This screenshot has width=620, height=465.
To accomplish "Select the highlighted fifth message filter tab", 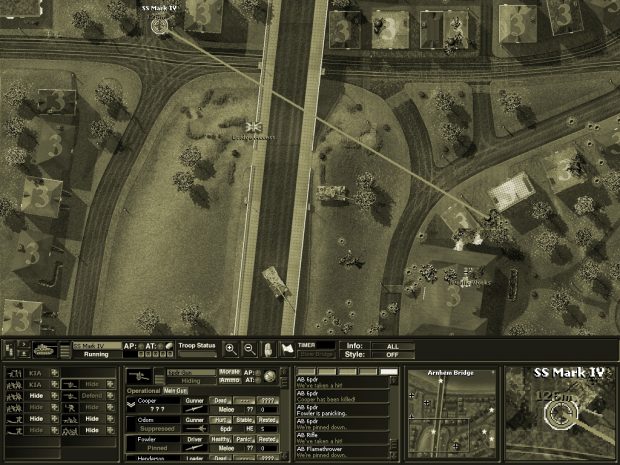I will (389, 372).
